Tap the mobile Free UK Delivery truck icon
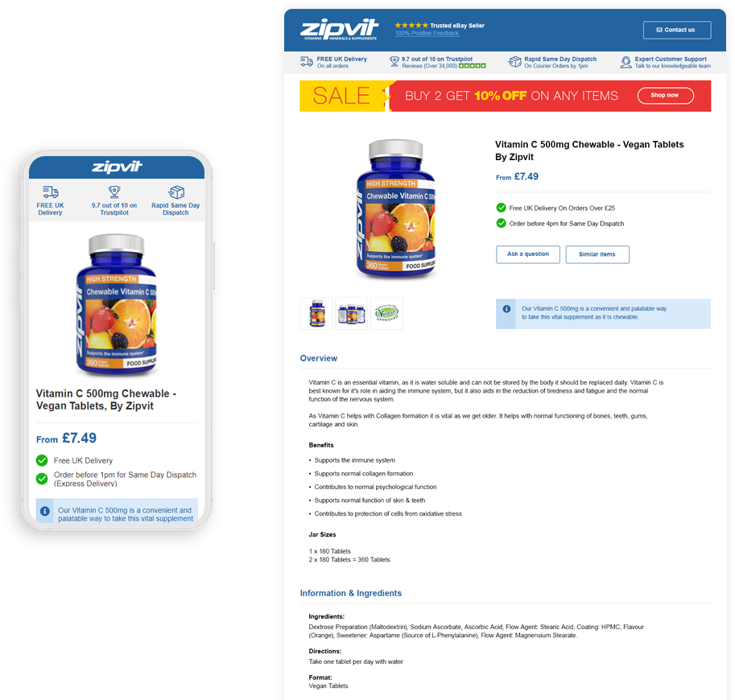Screen dimensions: 735x700 tap(50, 192)
